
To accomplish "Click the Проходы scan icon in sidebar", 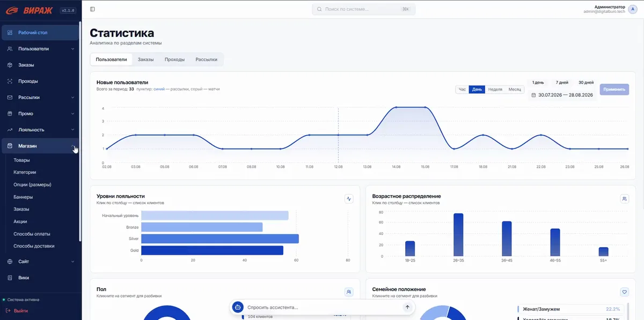I will click(x=10, y=81).
